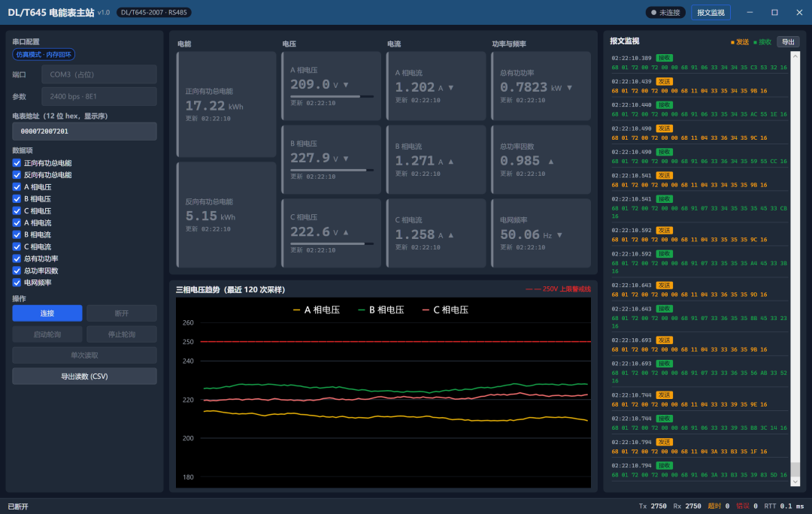Click the up trend arrow on C相电压 card
This screenshot has height=514, width=812.
[346, 232]
